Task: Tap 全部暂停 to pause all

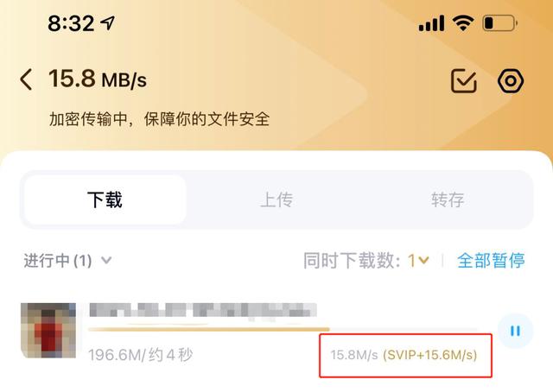Action: [491, 261]
